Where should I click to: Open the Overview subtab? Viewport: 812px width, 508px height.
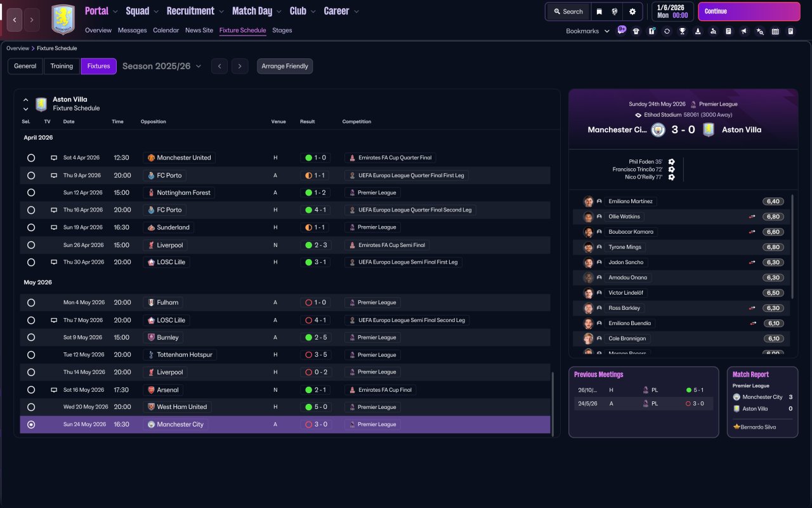tap(98, 30)
